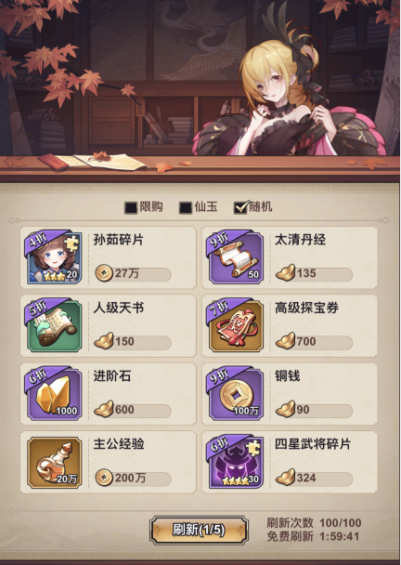Image resolution: width=401 pixels, height=565 pixels.
Task: Choose the 四星武将碎片 purple helmet icon
Action: pos(236,463)
